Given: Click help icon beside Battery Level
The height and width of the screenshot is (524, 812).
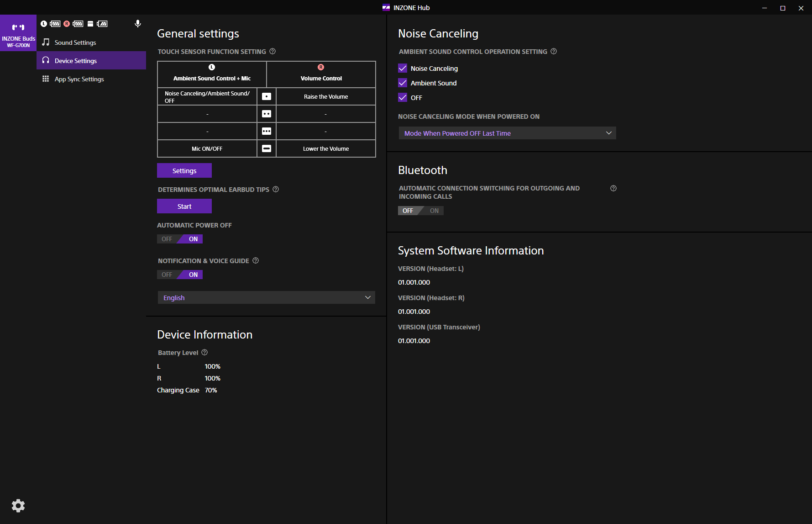Looking at the screenshot, I should pyautogui.click(x=204, y=353).
